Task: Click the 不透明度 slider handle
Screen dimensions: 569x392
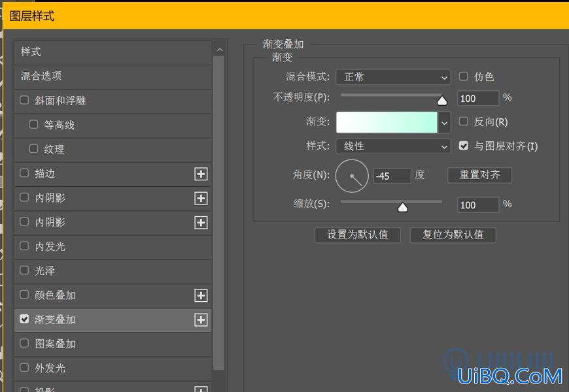Action: 442,101
